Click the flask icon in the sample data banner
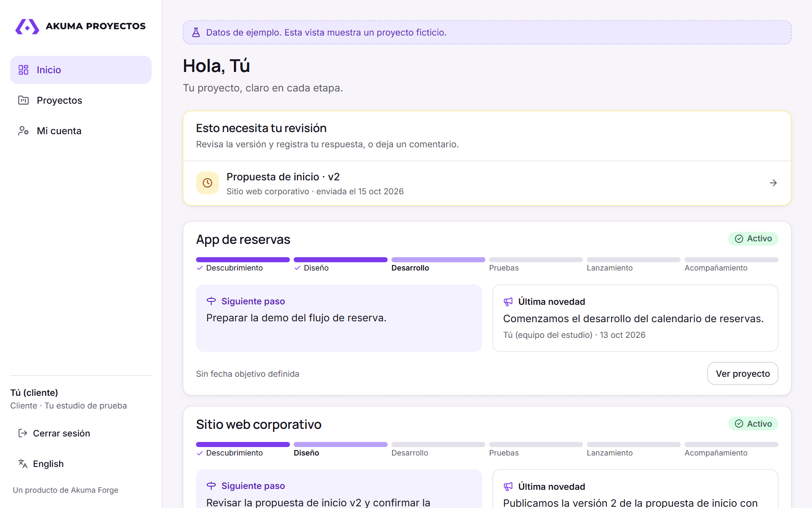812x508 pixels. point(196,33)
